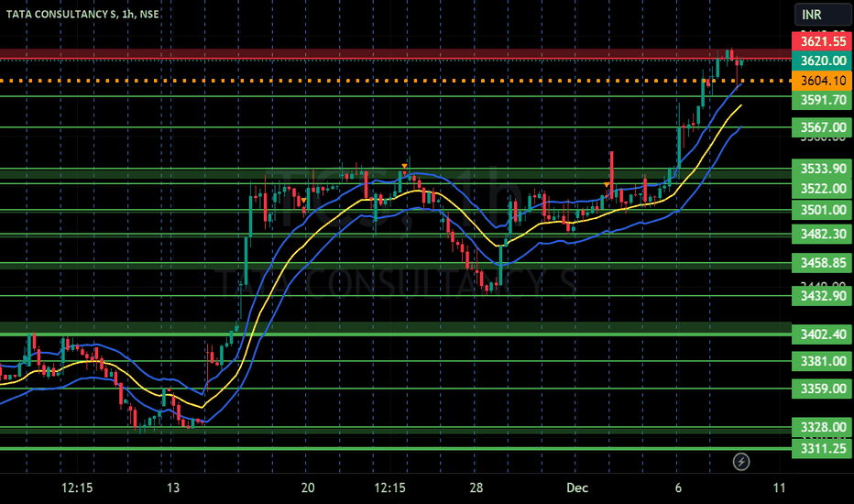Click the 3567.00 level price label
Viewport: 854px width, 504px height.
click(822, 127)
